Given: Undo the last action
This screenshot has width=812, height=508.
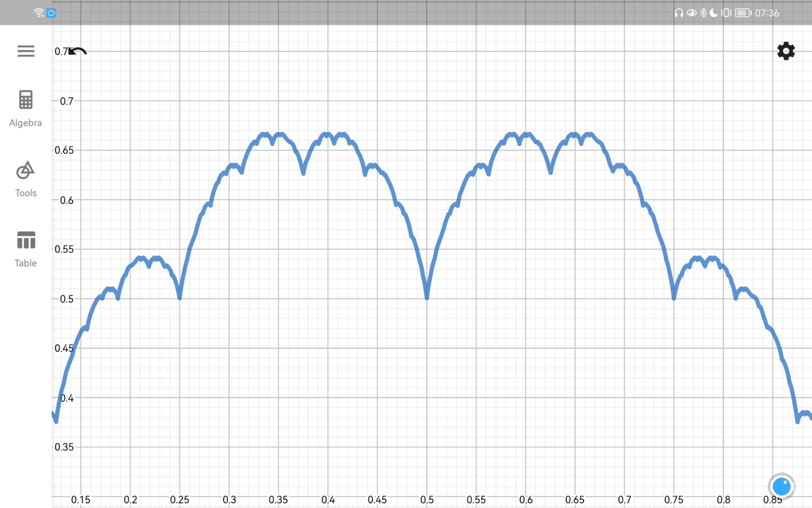Looking at the screenshot, I should click(x=78, y=51).
